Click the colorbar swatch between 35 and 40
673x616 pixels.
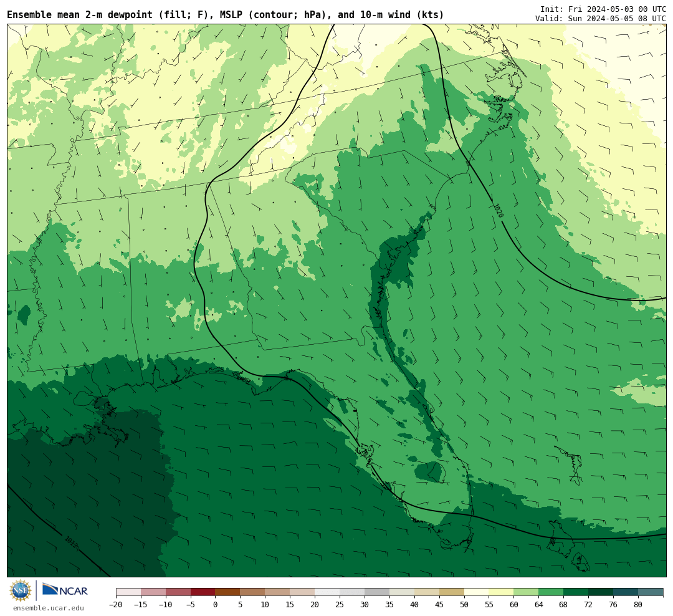click(402, 592)
